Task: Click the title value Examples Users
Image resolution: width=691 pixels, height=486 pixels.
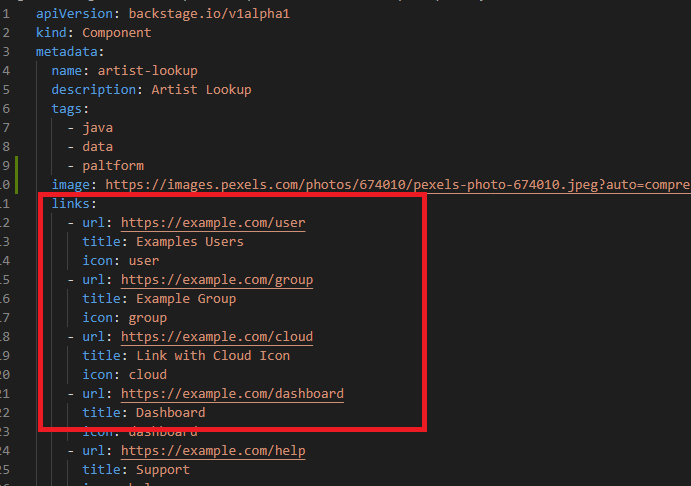Action: (x=190, y=241)
